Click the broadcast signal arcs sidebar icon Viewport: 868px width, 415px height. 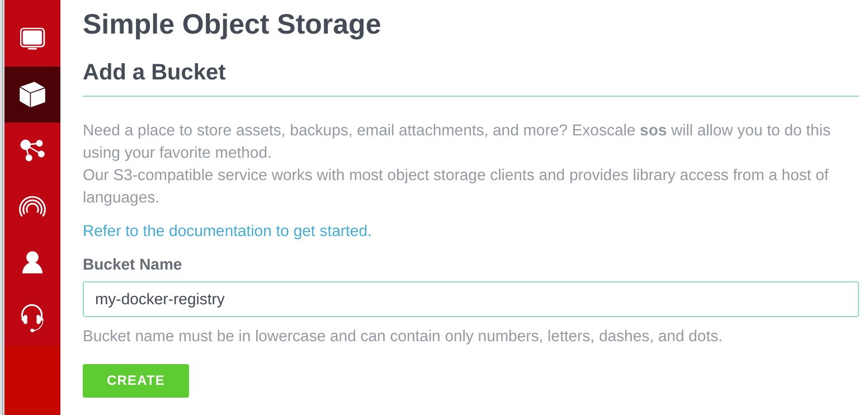[x=32, y=206]
